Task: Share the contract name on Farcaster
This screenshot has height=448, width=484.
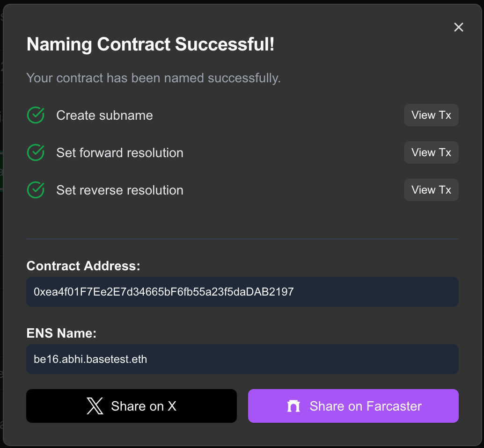Action: tap(353, 406)
